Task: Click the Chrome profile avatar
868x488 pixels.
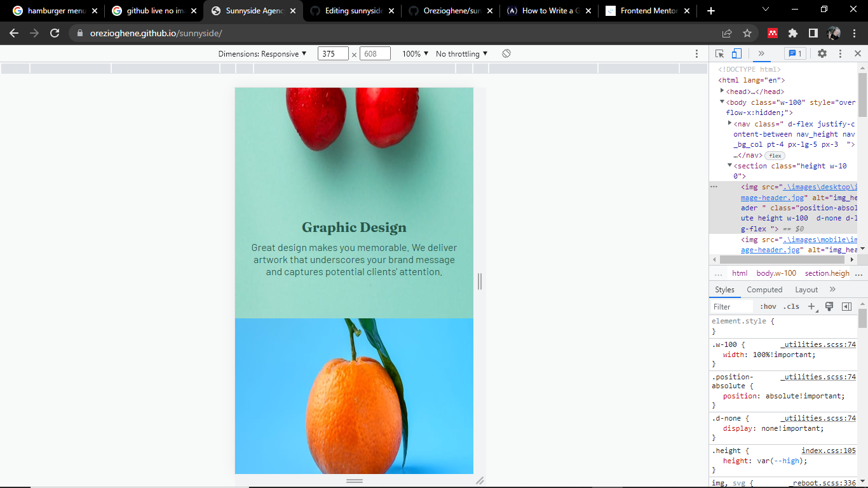Action: (x=834, y=32)
